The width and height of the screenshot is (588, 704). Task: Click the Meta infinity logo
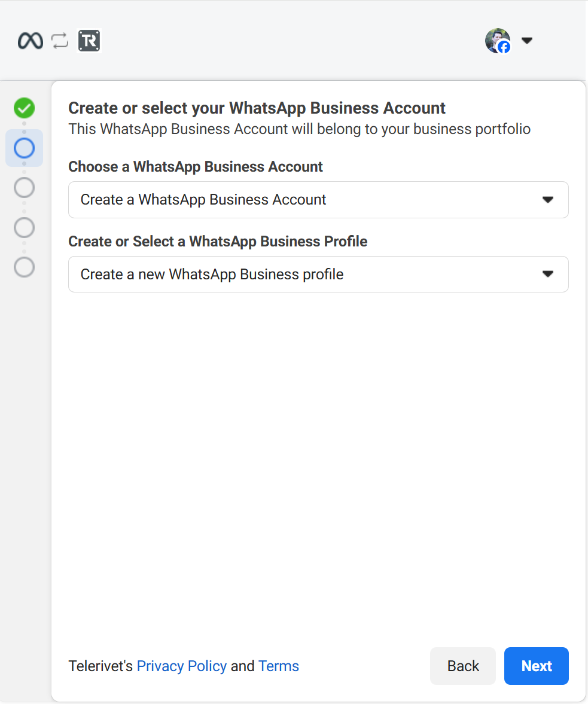pyautogui.click(x=31, y=41)
